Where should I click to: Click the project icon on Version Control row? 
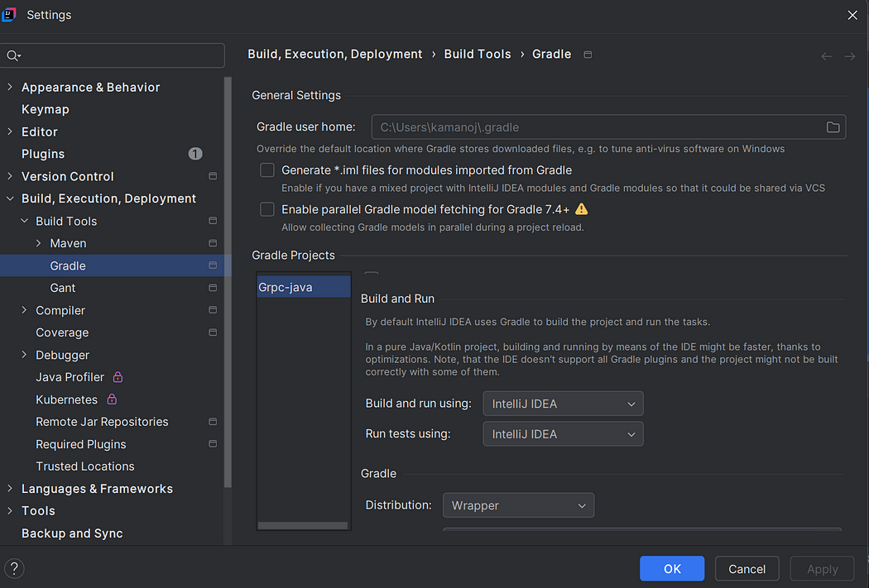[212, 176]
